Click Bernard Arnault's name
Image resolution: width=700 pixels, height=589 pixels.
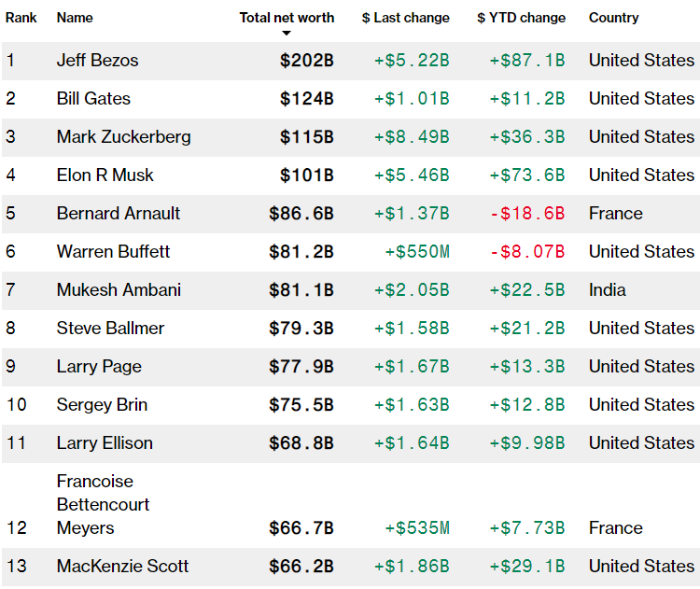tap(119, 214)
